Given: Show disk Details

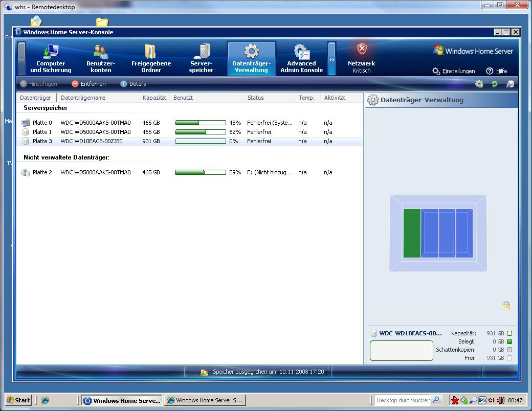Looking at the screenshot, I should 134,84.
